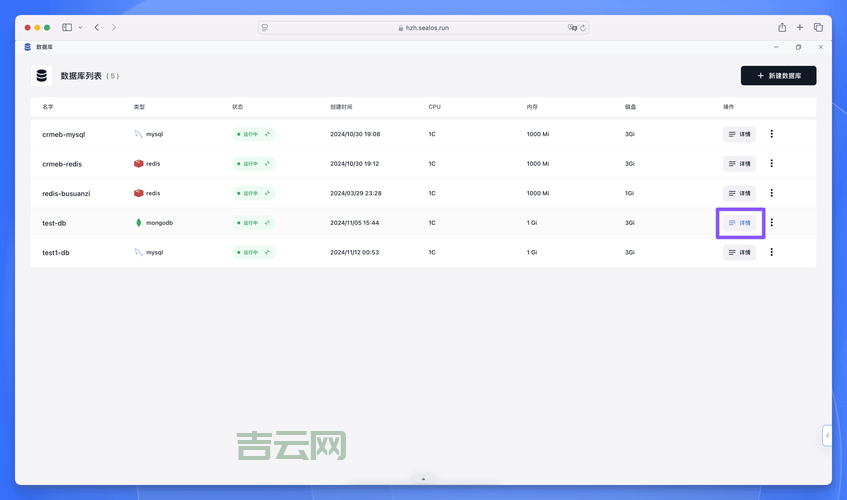Click the database list stack icon
This screenshot has height=500, width=847.
coord(41,75)
